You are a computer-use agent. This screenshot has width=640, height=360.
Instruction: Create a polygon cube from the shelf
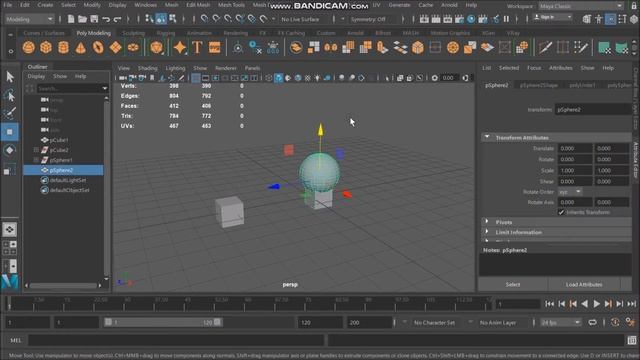click(x=46, y=48)
